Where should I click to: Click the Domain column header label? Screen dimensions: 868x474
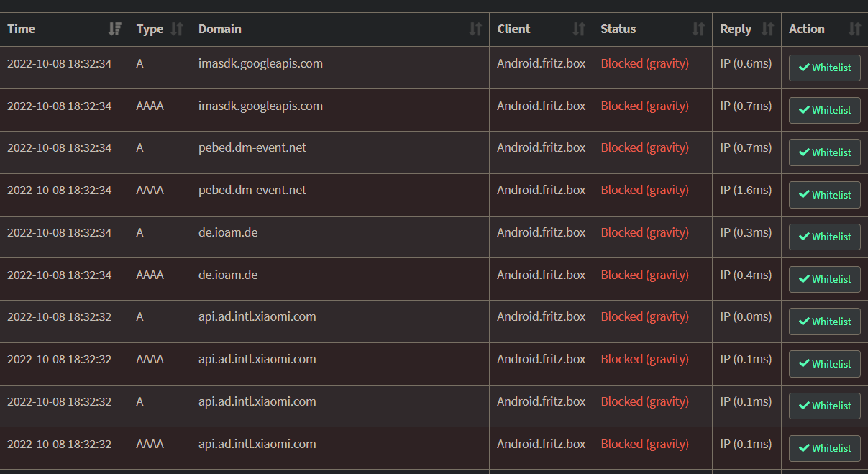click(x=220, y=29)
